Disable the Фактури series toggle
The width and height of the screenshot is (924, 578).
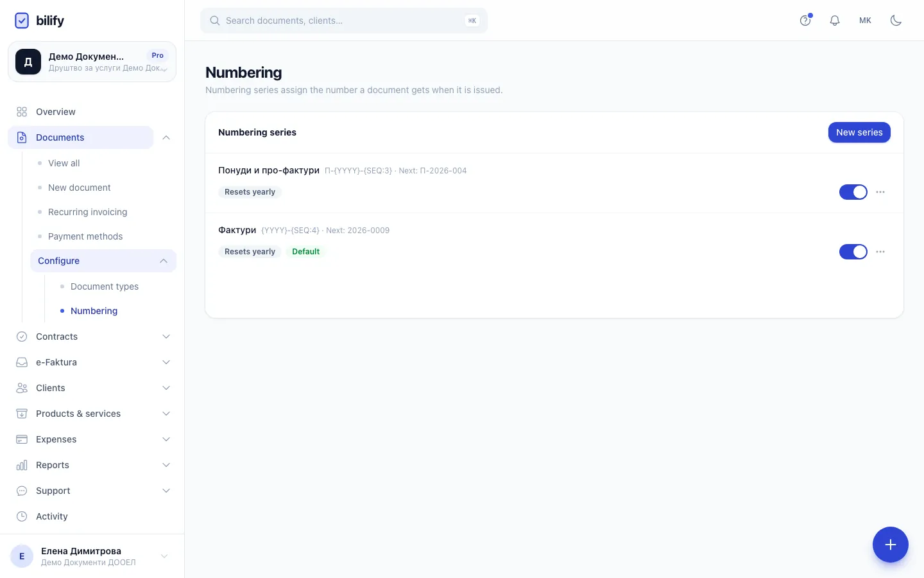853,252
